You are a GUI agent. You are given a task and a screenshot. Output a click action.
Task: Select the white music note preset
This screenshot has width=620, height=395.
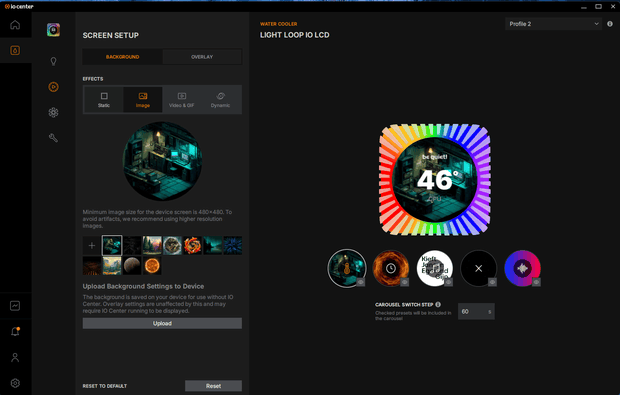(x=435, y=268)
